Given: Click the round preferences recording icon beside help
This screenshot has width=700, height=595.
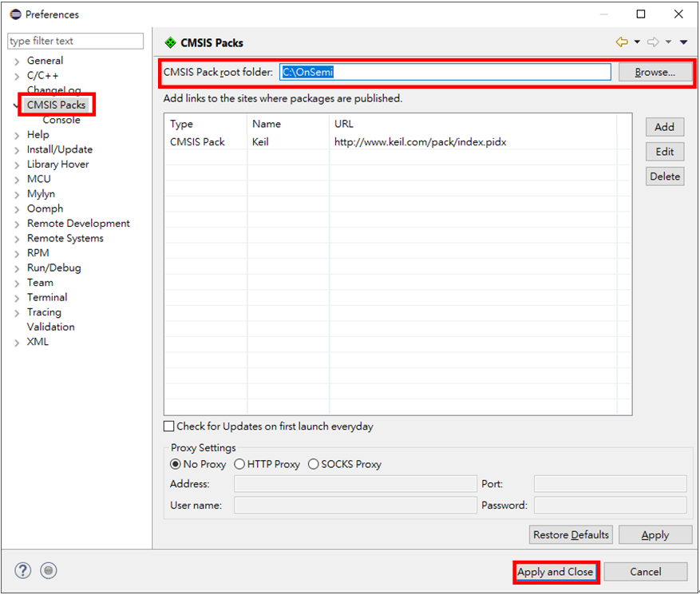Looking at the screenshot, I should pyautogui.click(x=49, y=570).
